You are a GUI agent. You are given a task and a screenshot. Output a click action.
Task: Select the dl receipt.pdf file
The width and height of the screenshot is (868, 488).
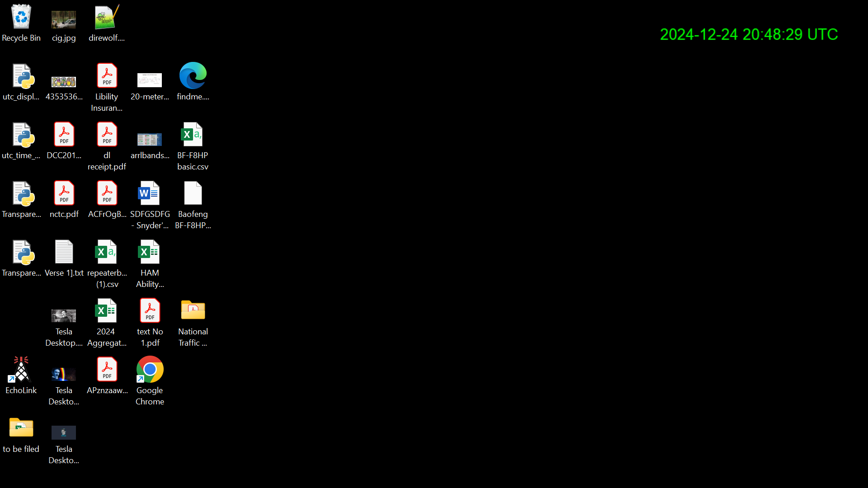[x=107, y=146]
